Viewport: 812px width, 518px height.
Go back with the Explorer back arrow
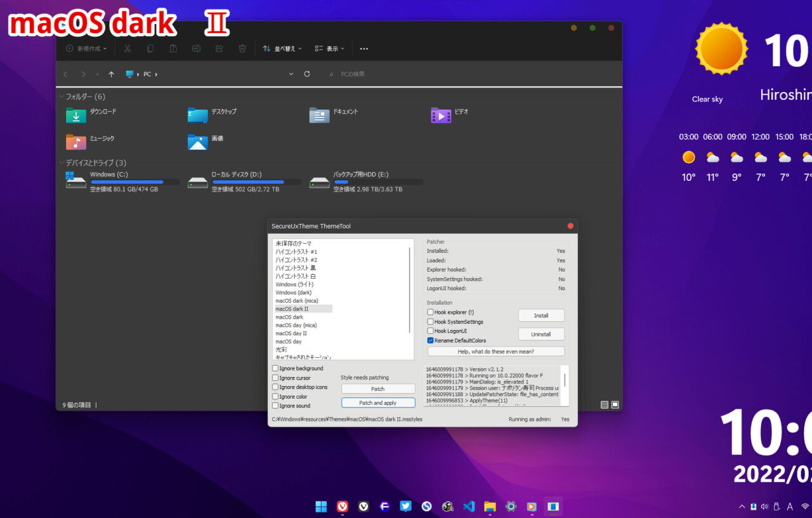pos(65,74)
